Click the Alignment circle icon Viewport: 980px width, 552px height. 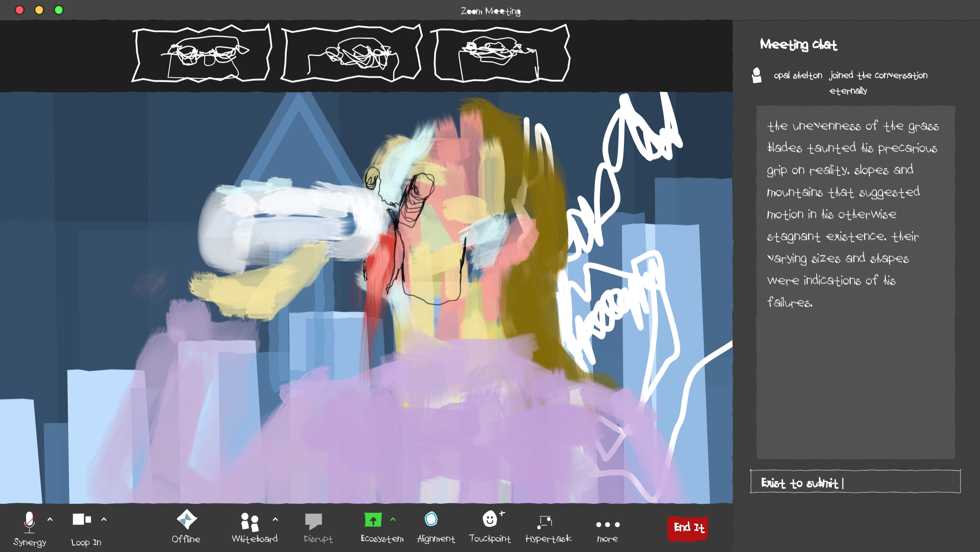[x=431, y=519]
